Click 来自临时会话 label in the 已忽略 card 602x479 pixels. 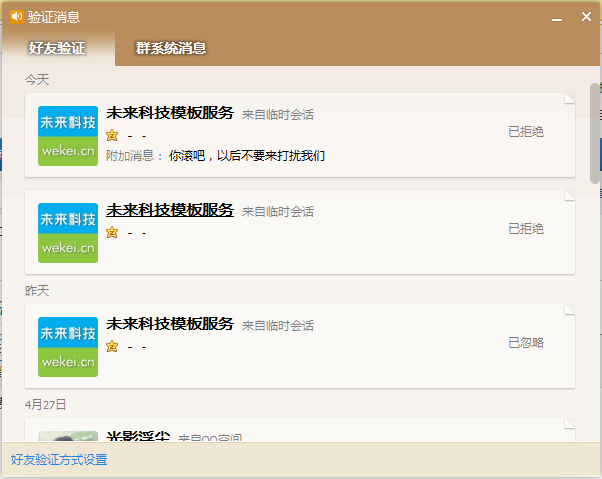tap(278, 325)
